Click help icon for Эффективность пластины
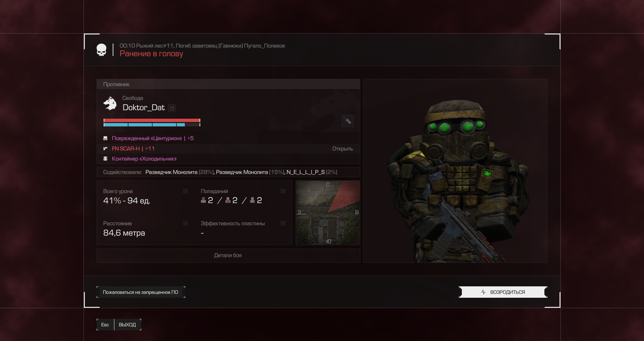644x341 pixels. (283, 223)
